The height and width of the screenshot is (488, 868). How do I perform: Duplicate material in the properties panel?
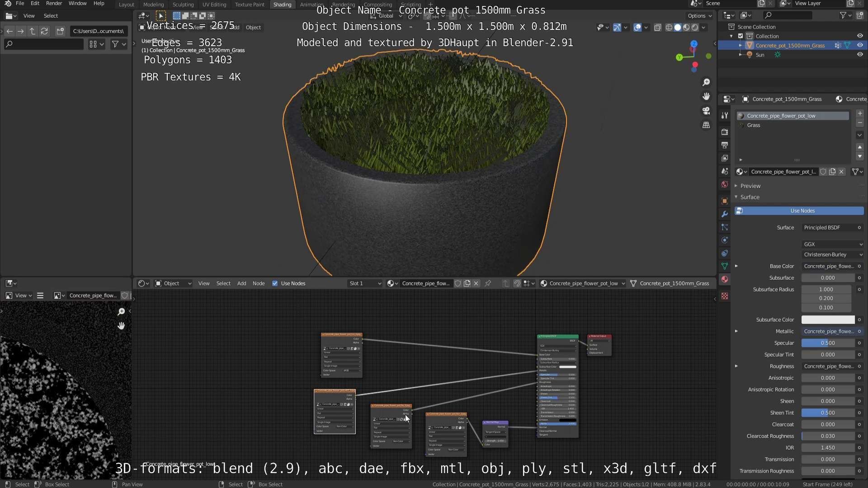pos(832,172)
